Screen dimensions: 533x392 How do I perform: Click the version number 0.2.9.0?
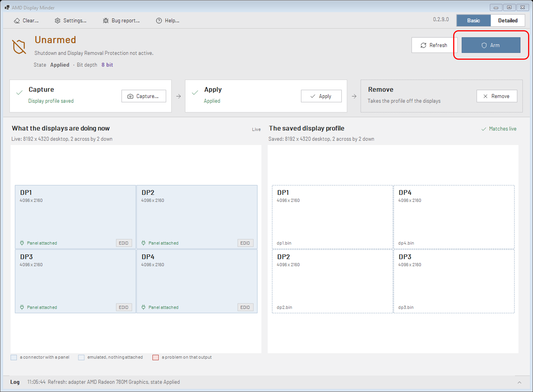coord(441,19)
